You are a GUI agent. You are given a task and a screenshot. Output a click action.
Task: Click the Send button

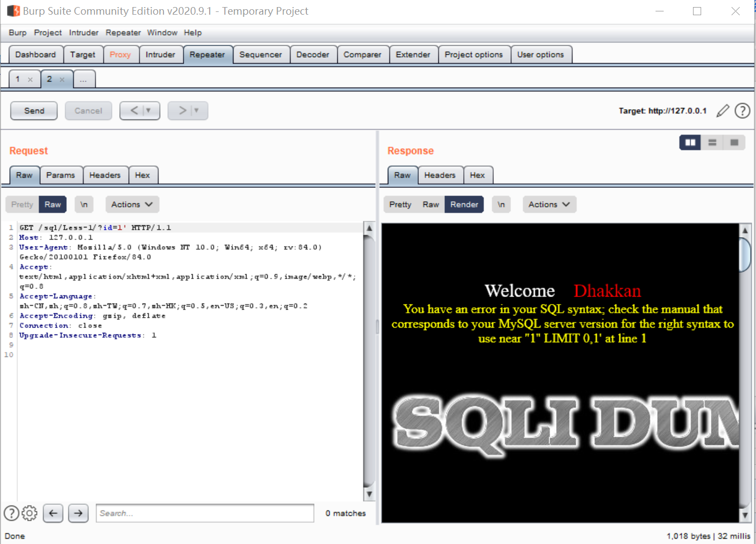pyautogui.click(x=34, y=111)
